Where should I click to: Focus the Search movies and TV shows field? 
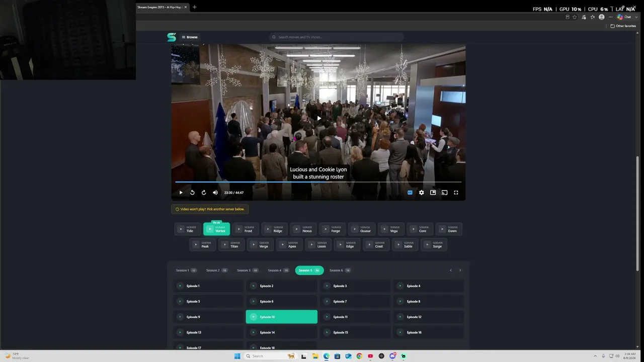(337, 37)
